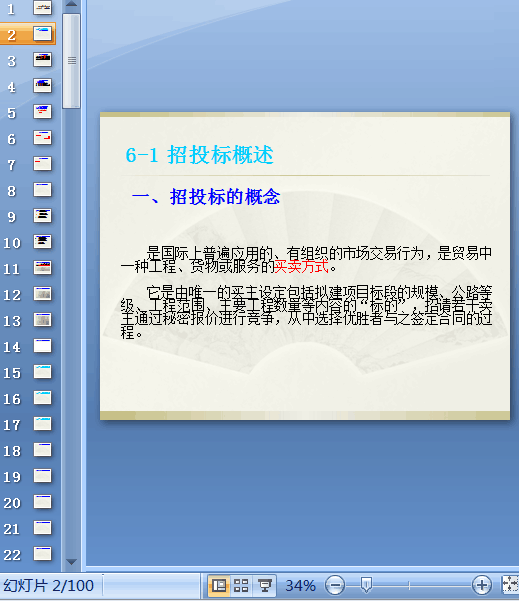Click the slide panel scrollbar thumb
519x601 pixels.
[71, 61]
